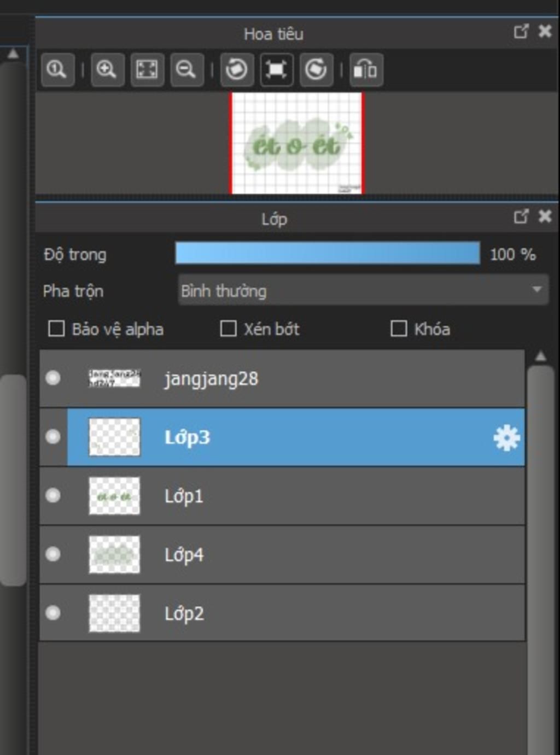Undock the Hoa tiêu navigator panel
Image resolution: width=560 pixels, height=755 pixels.
pyautogui.click(x=521, y=31)
